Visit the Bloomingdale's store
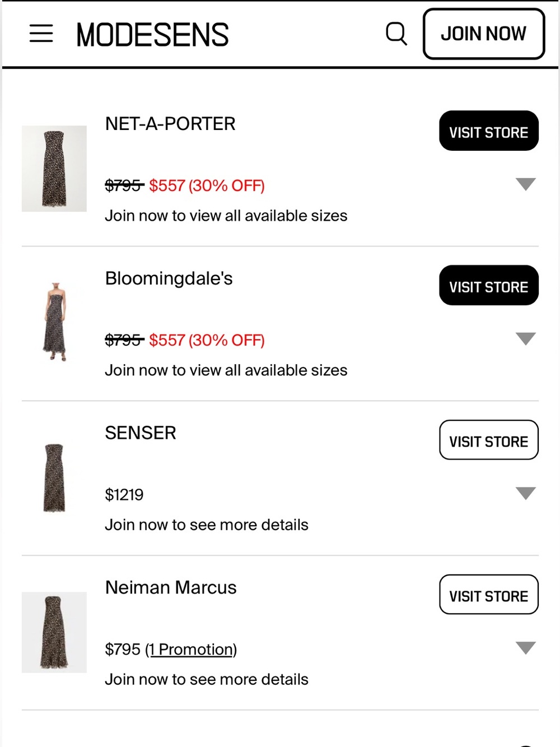 [489, 286]
